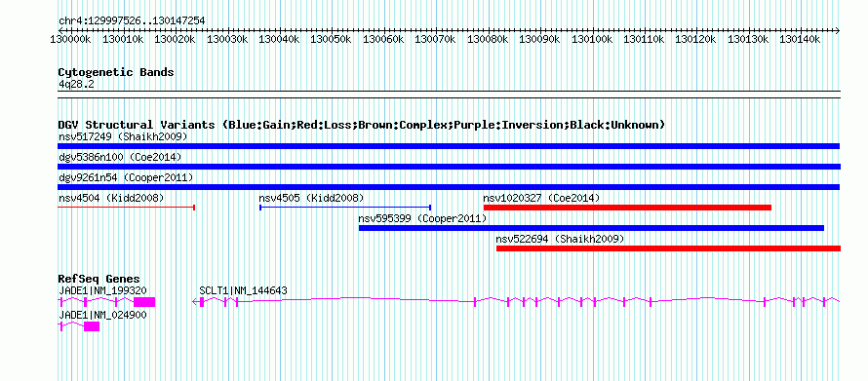
Task: Click the 130140k ruler tick label
Action: 801,40
